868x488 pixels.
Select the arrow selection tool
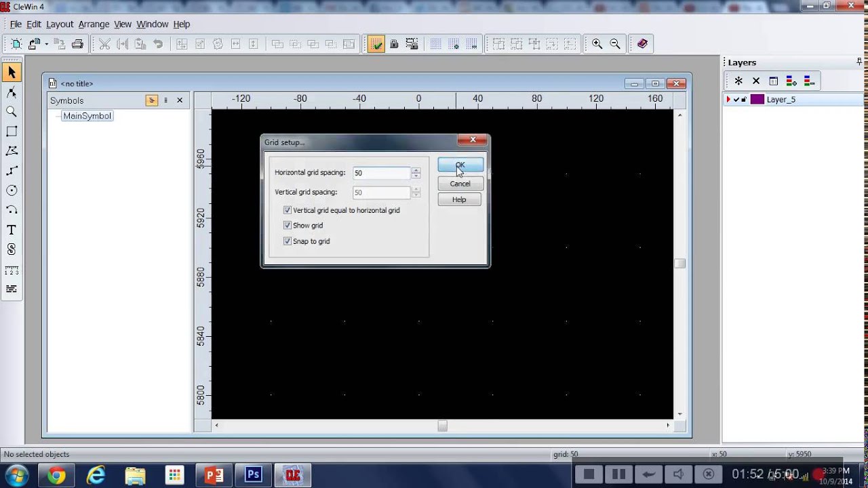click(x=11, y=73)
